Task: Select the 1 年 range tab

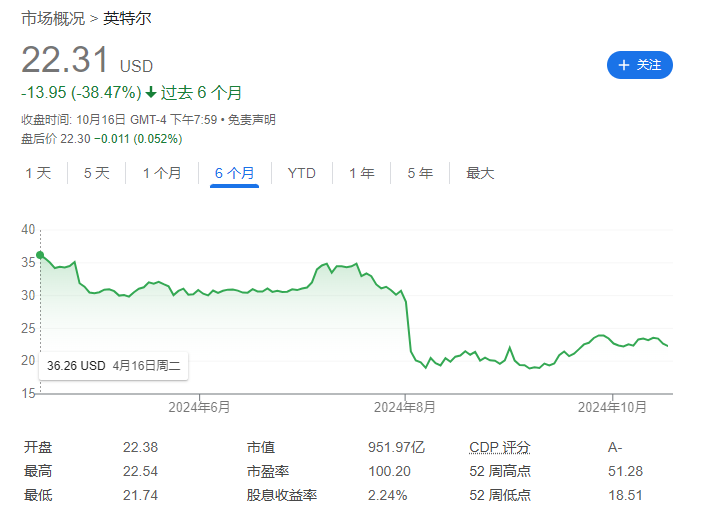Action: click(362, 173)
